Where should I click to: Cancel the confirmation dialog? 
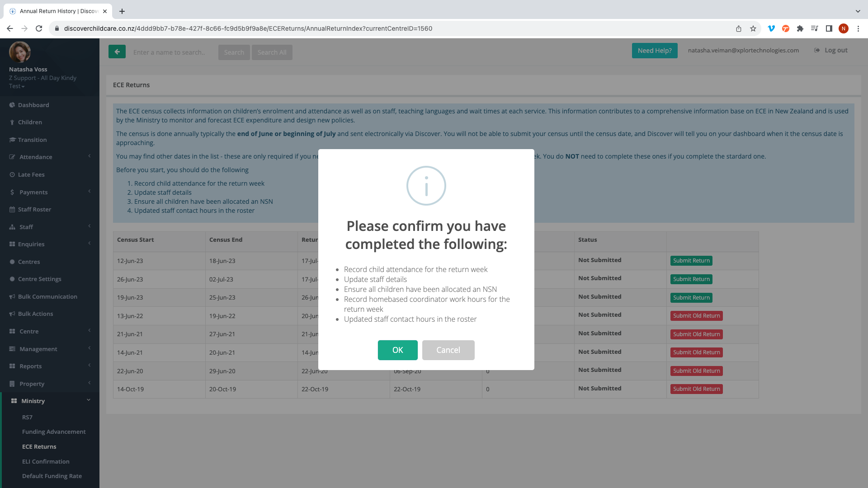point(448,350)
